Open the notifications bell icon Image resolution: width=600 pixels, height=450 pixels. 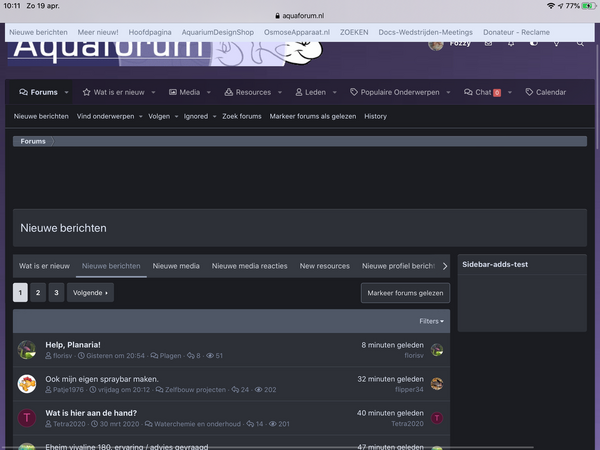click(511, 43)
